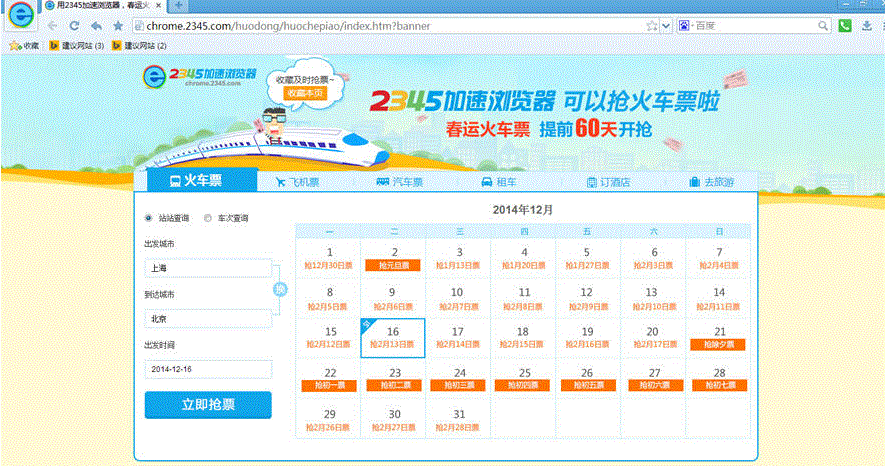Click the 立即抢票 button
The image size is (885, 466).
[208, 405]
